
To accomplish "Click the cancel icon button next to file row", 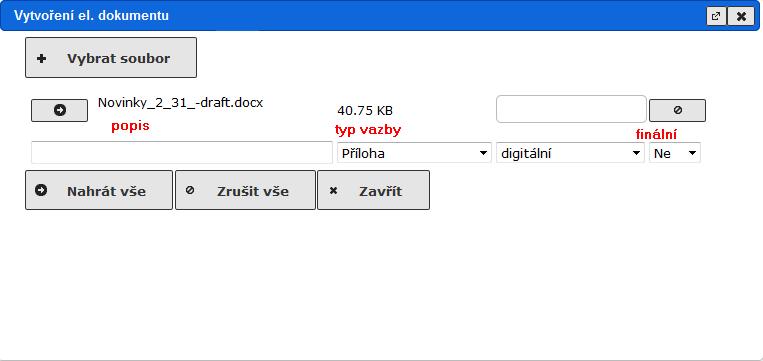I will coord(677,110).
